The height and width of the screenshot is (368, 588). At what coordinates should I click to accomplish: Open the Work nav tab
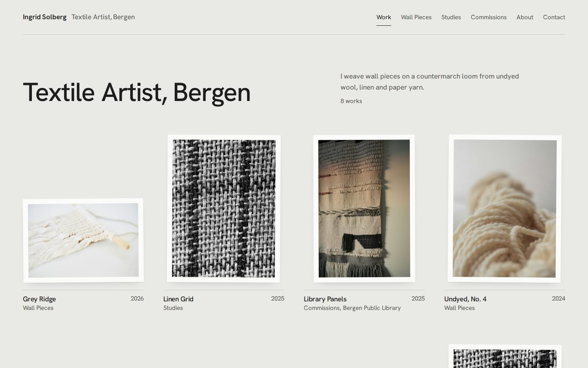[383, 17]
